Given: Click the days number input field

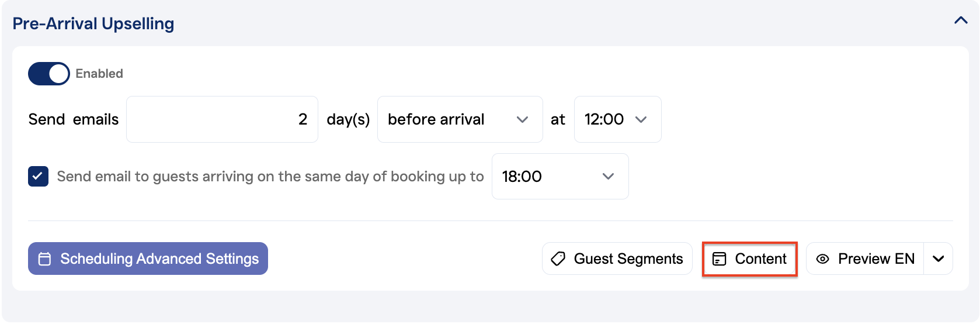Looking at the screenshot, I should click(222, 119).
